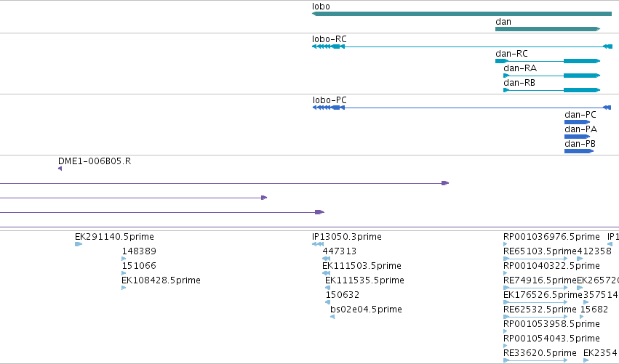
Task: Click the EK108428.5prime arrow marker
Action: coord(124,288)
